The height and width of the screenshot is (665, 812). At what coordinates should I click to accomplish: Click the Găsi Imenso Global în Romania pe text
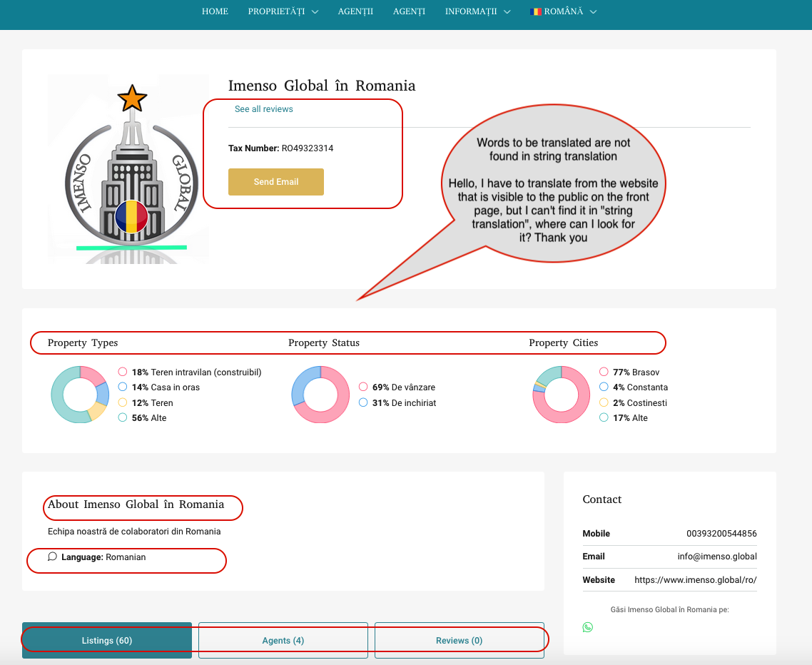(x=669, y=609)
